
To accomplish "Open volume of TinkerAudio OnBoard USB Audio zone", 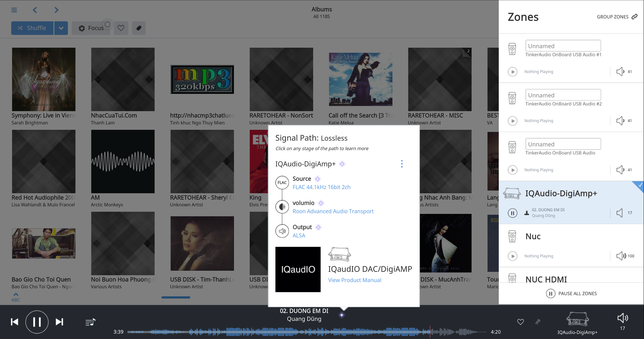I will pyautogui.click(x=624, y=170).
